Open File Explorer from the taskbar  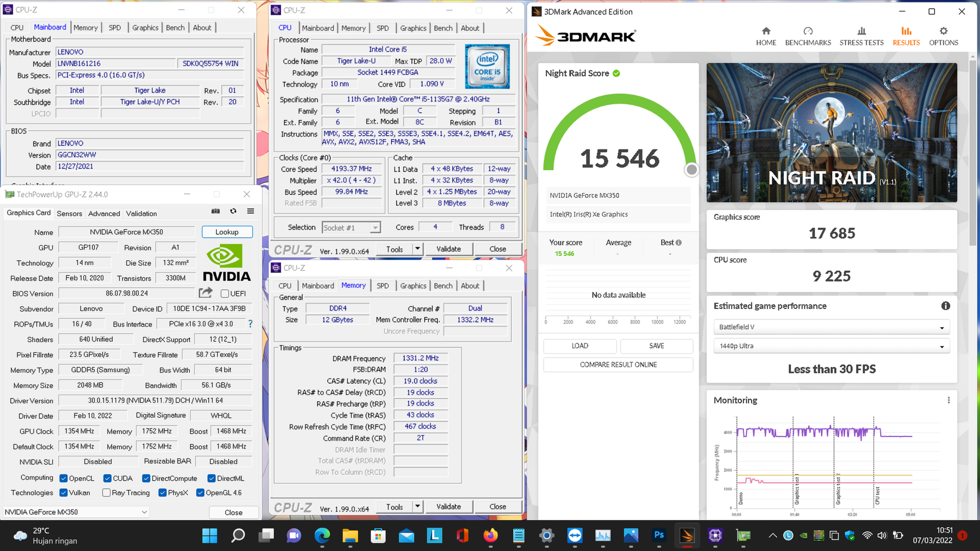tap(350, 535)
